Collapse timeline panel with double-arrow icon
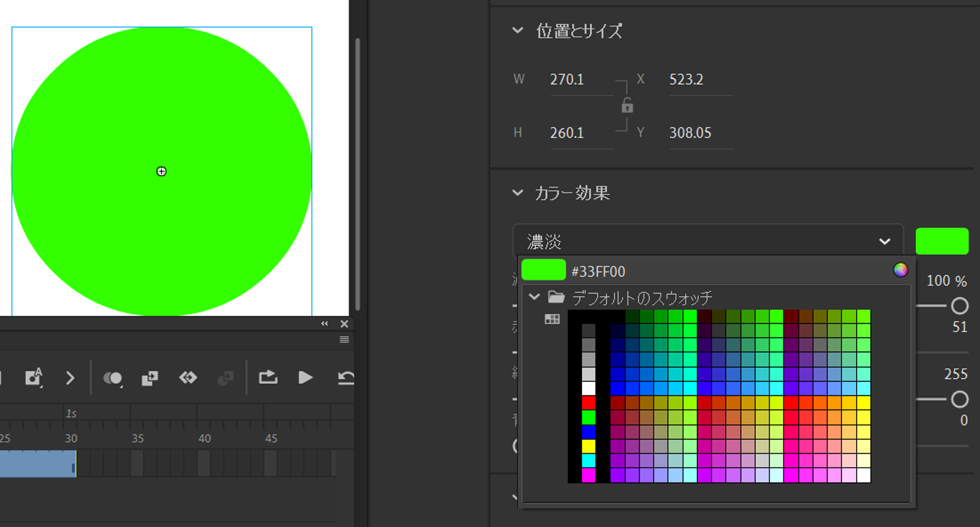Viewport: 980px width, 527px height. (x=325, y=324)
